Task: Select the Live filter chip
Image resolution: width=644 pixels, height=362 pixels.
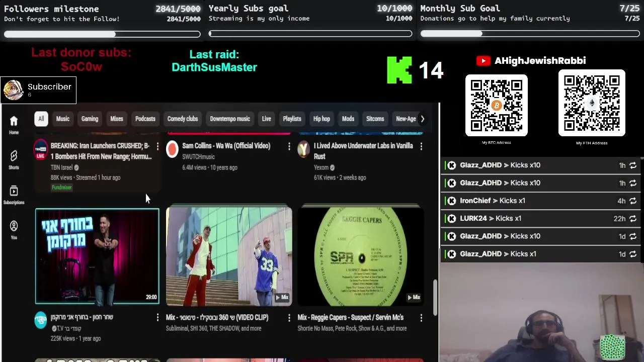Action: click(x=267, y=119)
